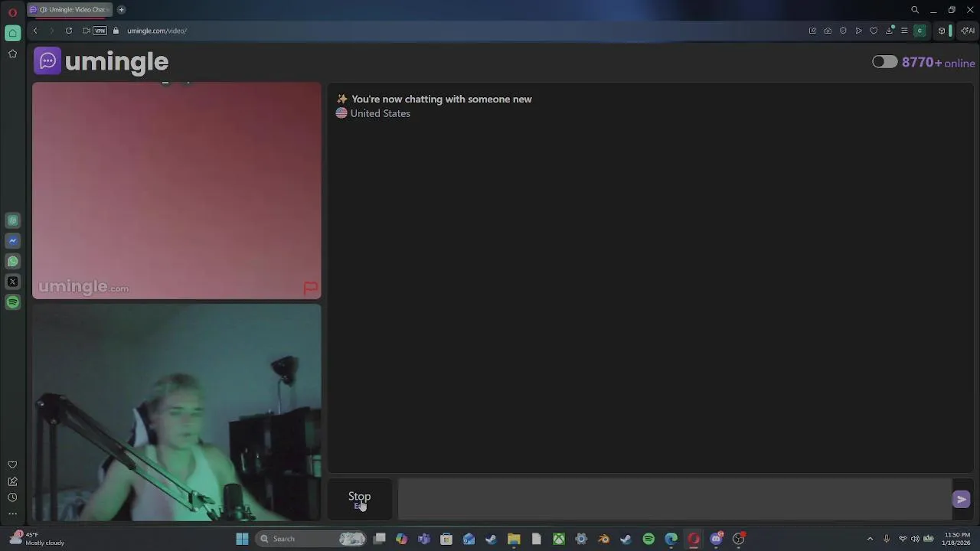Click the Stop chat button
Screen dimensions: 980x551
click(359, 499)
